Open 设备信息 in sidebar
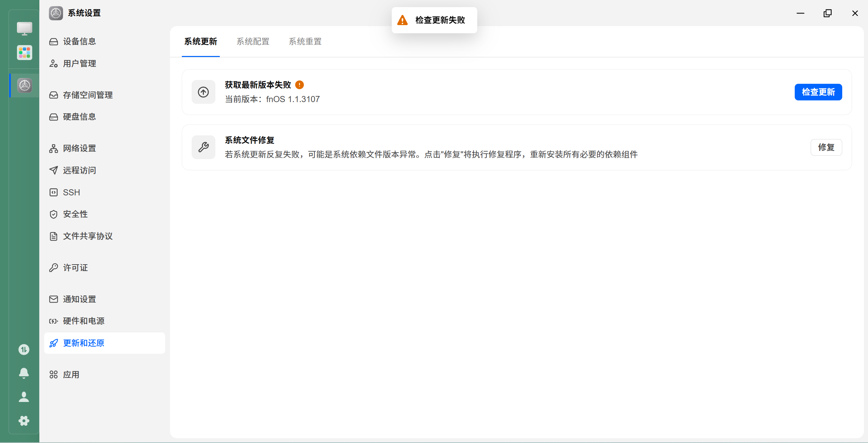This screenshot has height=443, width=868. [x=104, y=42]
